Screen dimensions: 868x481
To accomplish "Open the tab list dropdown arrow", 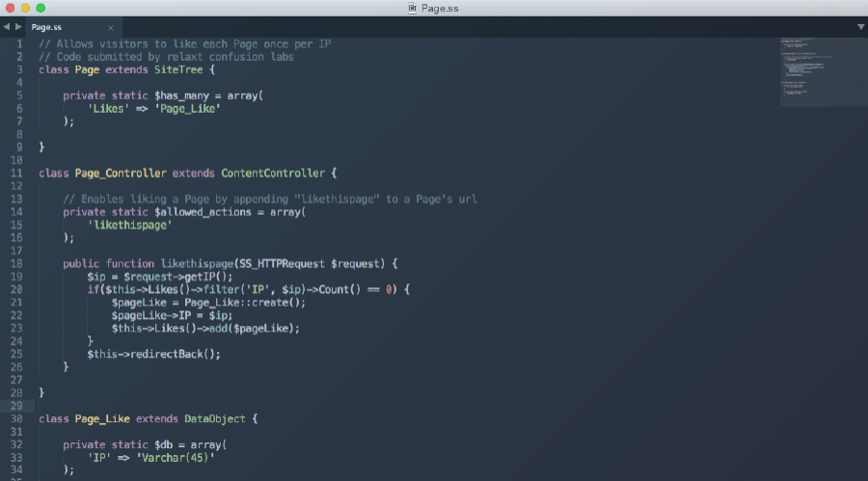I will coord(861,27).
